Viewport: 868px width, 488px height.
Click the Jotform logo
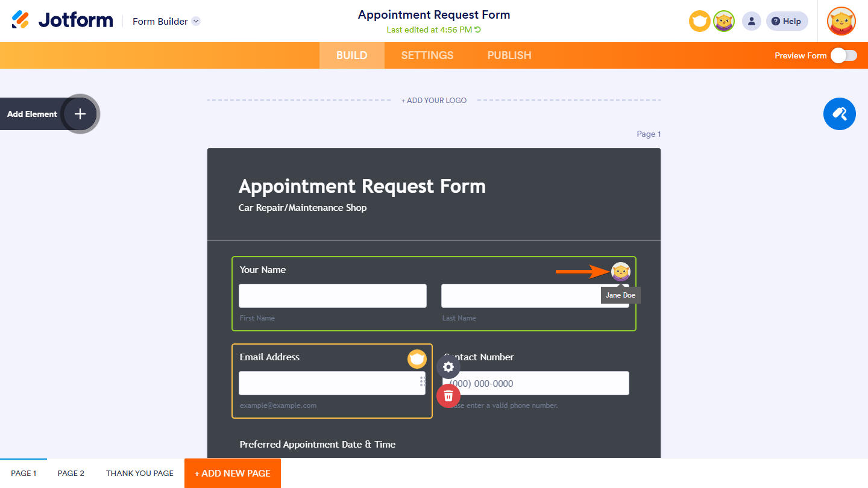(x=62, y=20)
